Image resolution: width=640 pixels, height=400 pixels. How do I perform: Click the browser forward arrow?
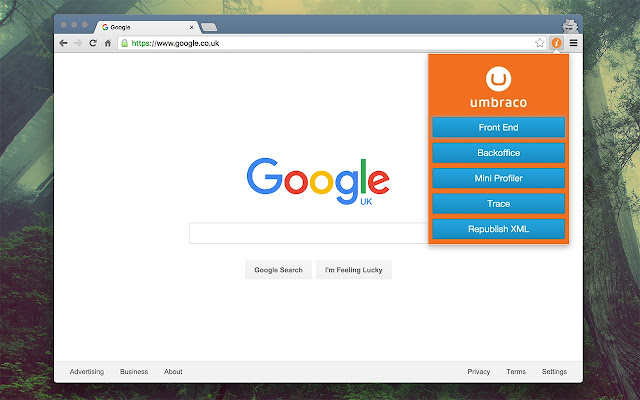(78, 43)
